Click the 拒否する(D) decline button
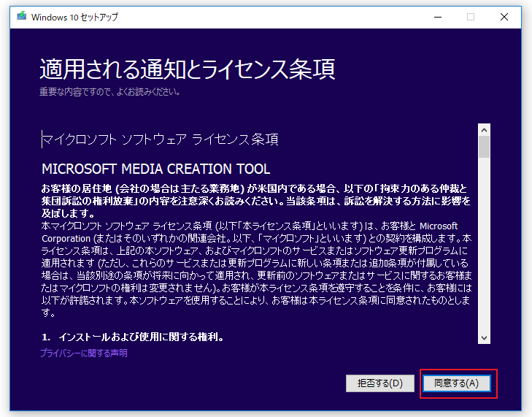 point(380,383)
